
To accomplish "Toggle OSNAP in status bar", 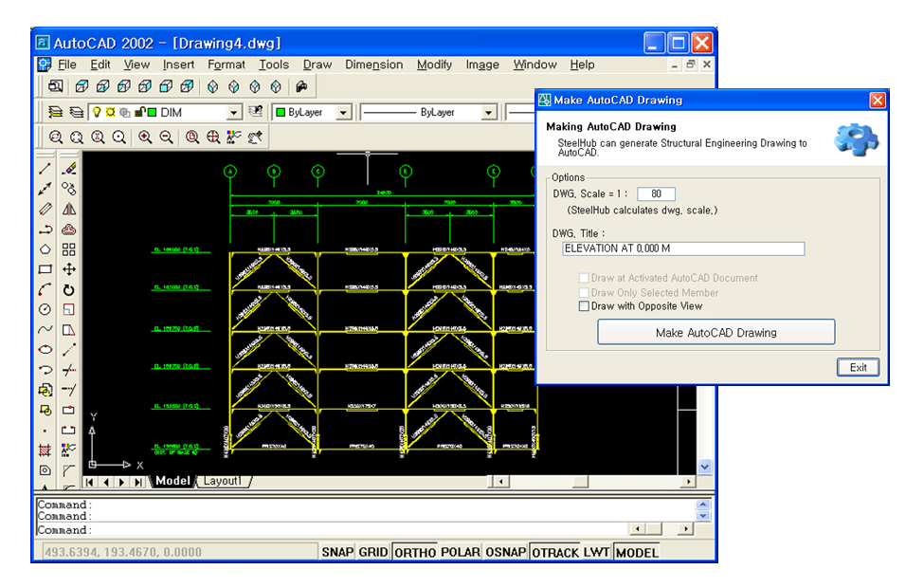I will [506, 552].
